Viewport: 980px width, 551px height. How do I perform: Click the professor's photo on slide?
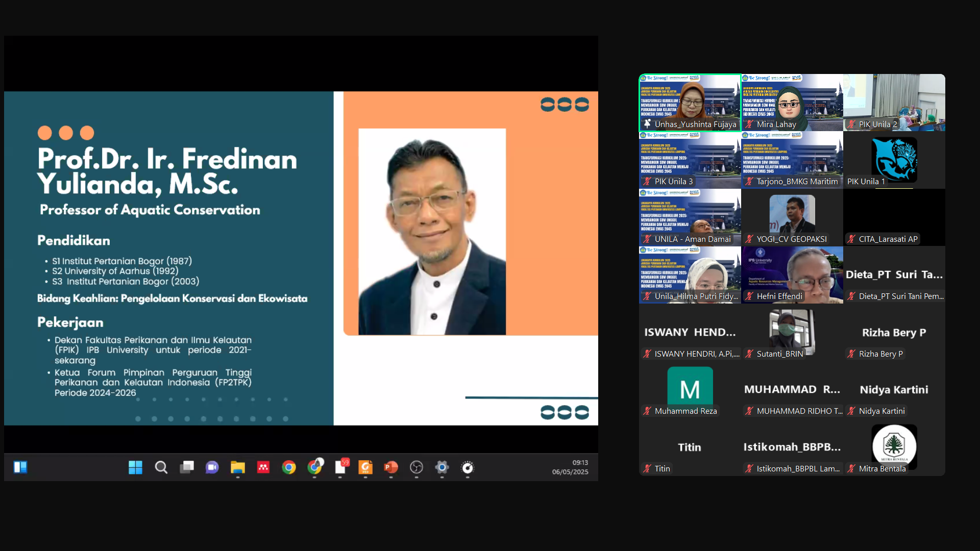click(432, 232)
